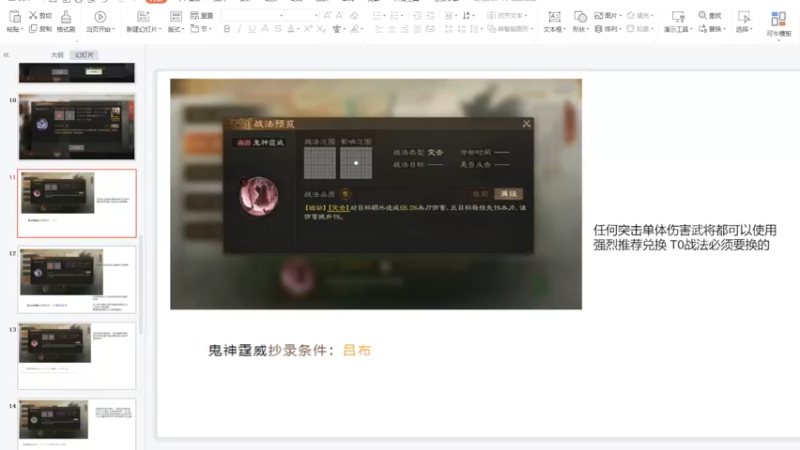Screen dimensions: 800x450
Task: Click the phonetic guide (变) button
Action: click(336, 29)
